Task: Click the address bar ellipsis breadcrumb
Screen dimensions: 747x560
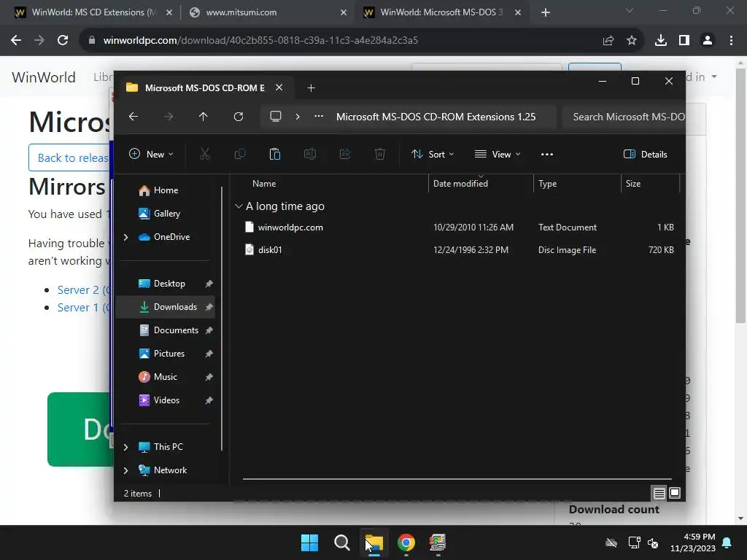Action: tap(319, 117)
